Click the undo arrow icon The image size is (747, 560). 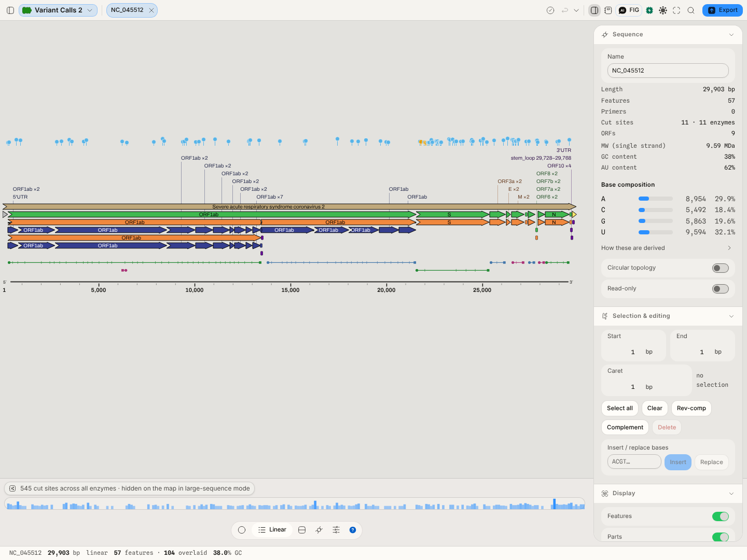[565, 10]
